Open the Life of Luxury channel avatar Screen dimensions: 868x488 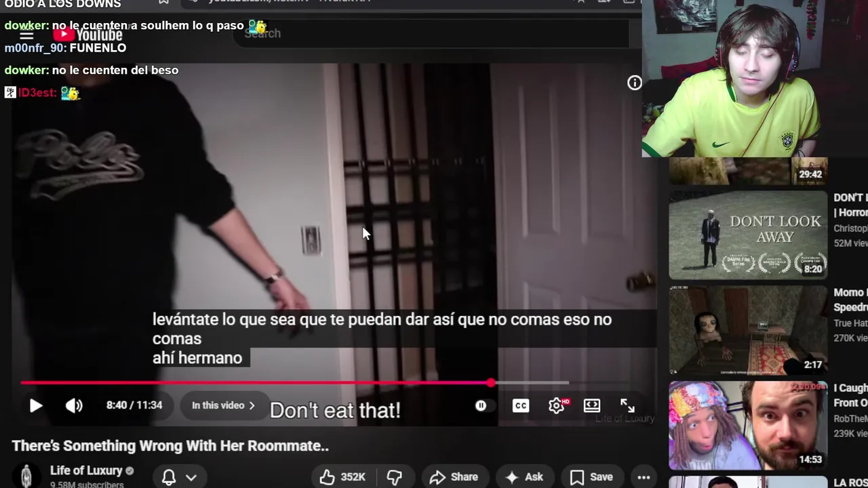tap(26, 476)
